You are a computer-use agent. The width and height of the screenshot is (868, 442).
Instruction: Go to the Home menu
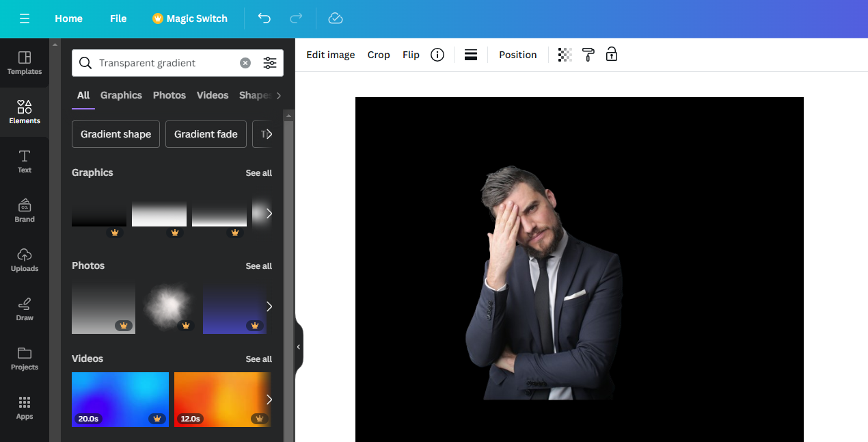[x=68, y=18]
